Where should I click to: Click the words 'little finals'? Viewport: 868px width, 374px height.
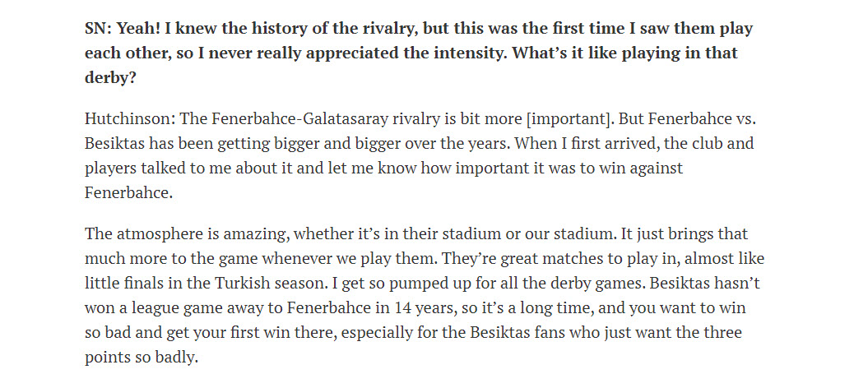[x=127, y=285]
